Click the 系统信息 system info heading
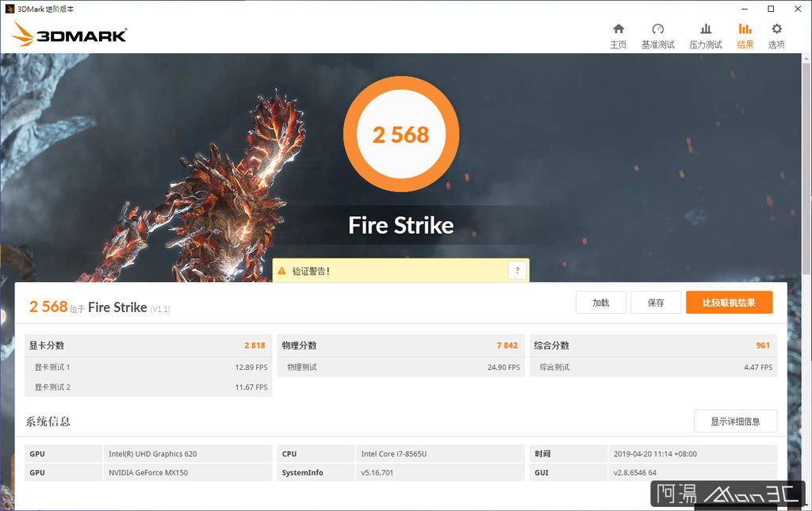Viewport: 812px width, 511px height. 48,421
